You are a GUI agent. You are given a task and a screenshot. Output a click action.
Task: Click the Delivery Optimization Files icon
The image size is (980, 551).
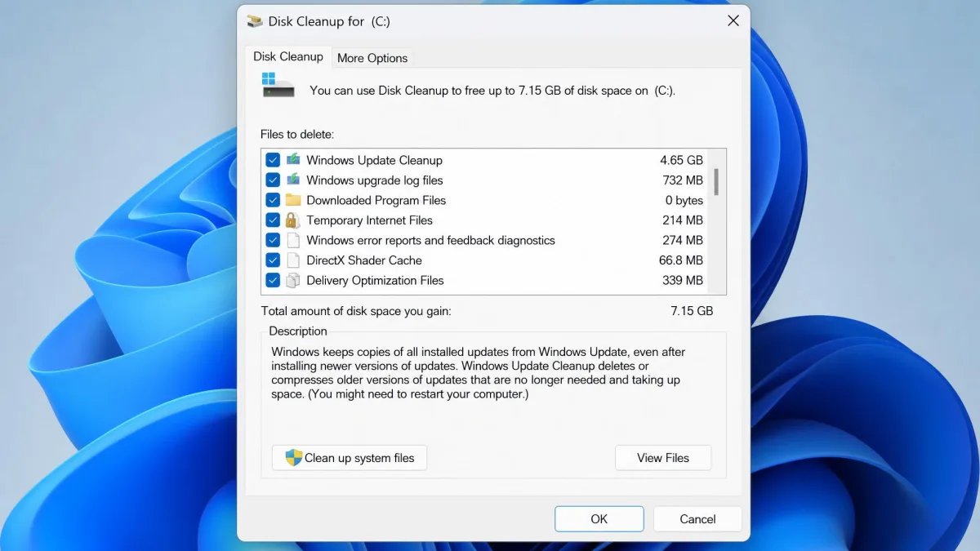293,280
